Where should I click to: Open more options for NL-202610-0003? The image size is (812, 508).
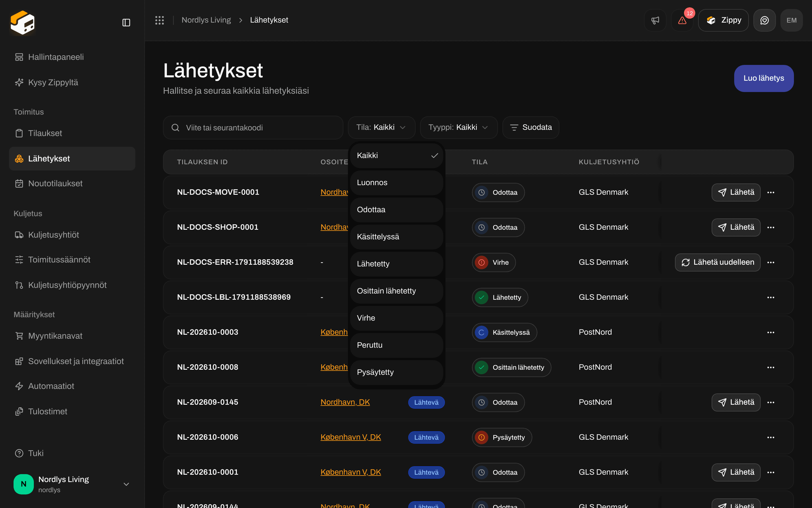tap(771, 332)
